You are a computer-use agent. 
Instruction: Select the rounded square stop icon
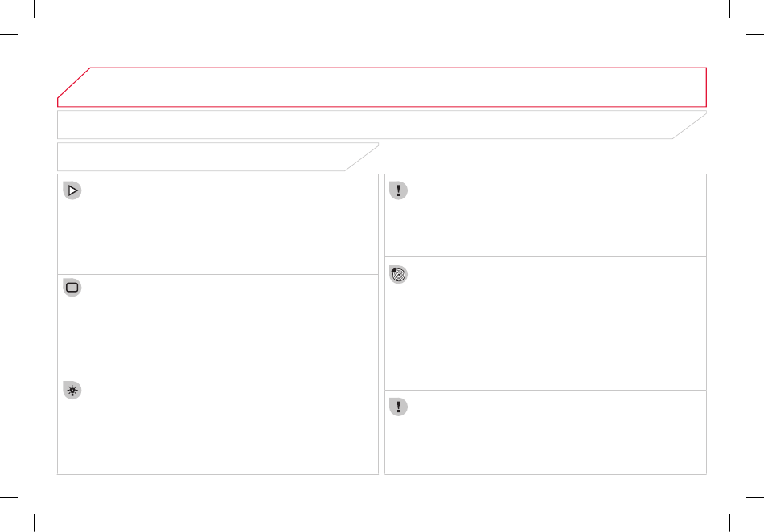[72, 287]
